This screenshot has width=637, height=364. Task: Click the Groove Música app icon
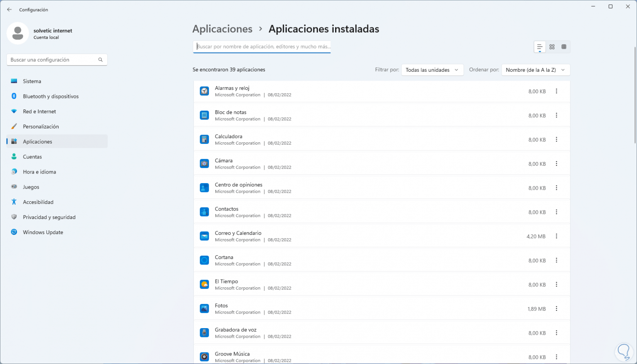(x=204, y=357)
